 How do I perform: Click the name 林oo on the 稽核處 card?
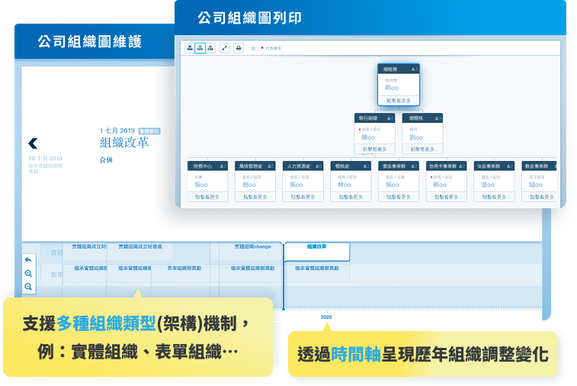(x=344, y=185)
